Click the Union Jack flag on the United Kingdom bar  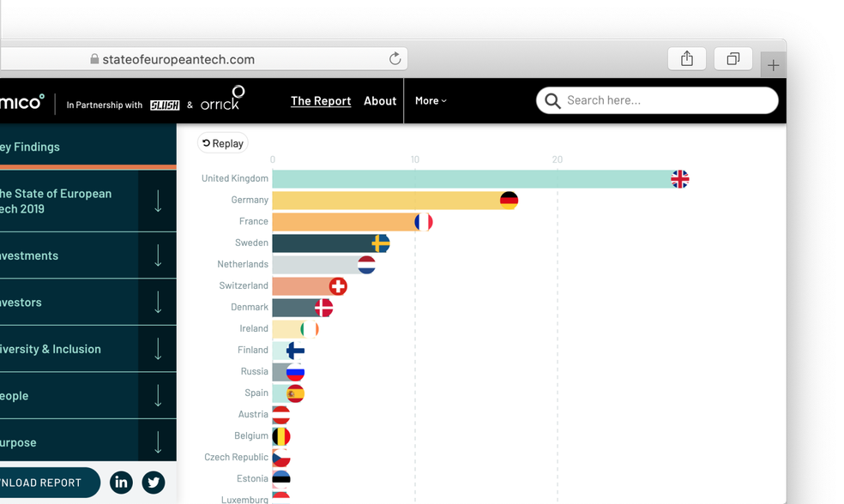pyautogui.click(x=680, y=179)
